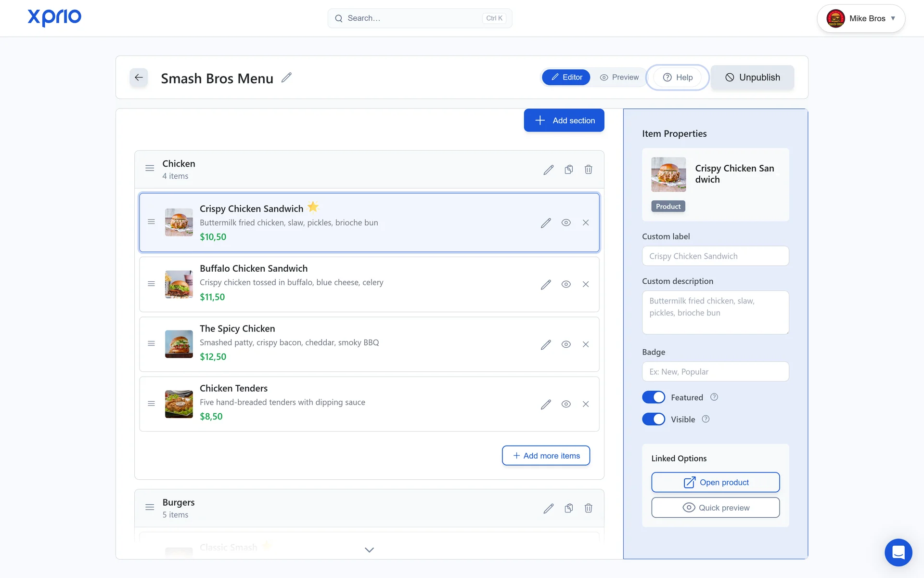Edit the Chicken Tenders item

click(x=546, y=404)
